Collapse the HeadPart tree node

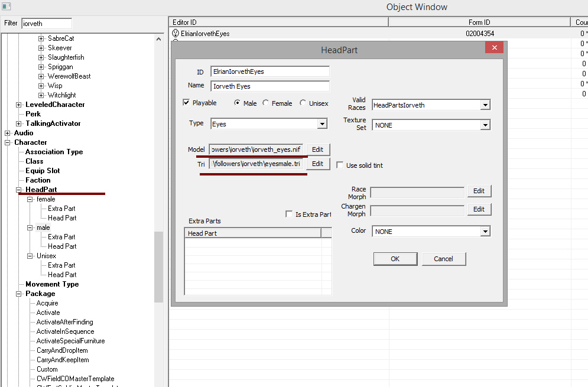[18, 190]
